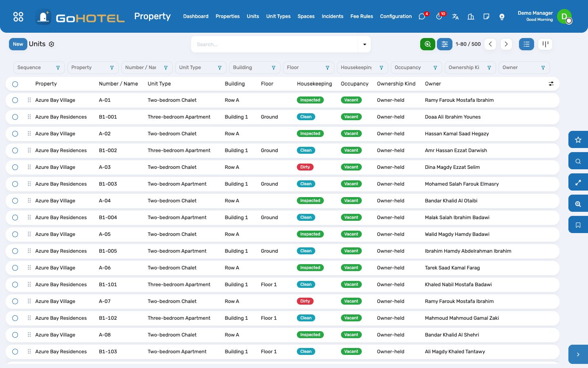The image size is (588, 368).
Task: Select the row checkbox for unit B1-004
Action: (15, 218)
